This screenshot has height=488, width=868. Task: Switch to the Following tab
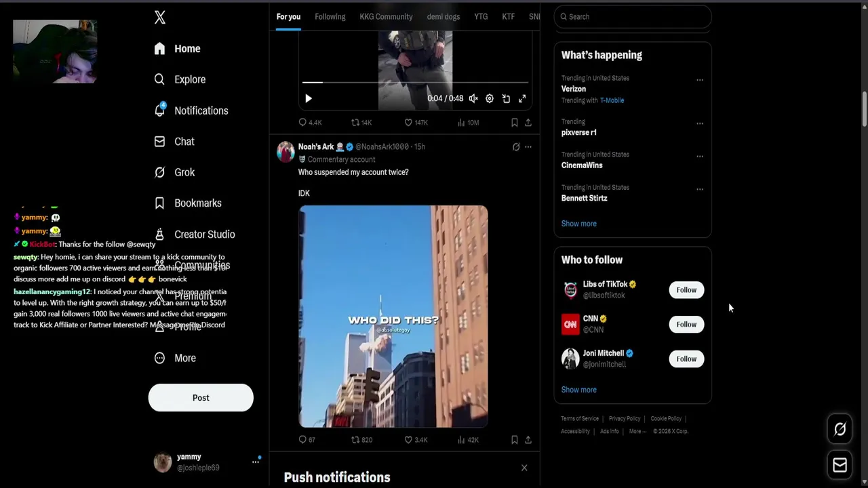pyautogui.click(x=330, y=17)
